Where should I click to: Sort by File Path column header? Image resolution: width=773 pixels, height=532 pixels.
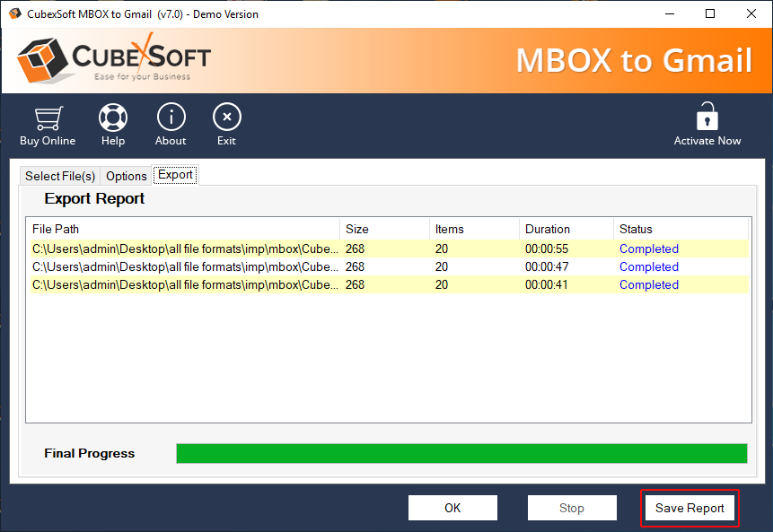tap(183, 229)
